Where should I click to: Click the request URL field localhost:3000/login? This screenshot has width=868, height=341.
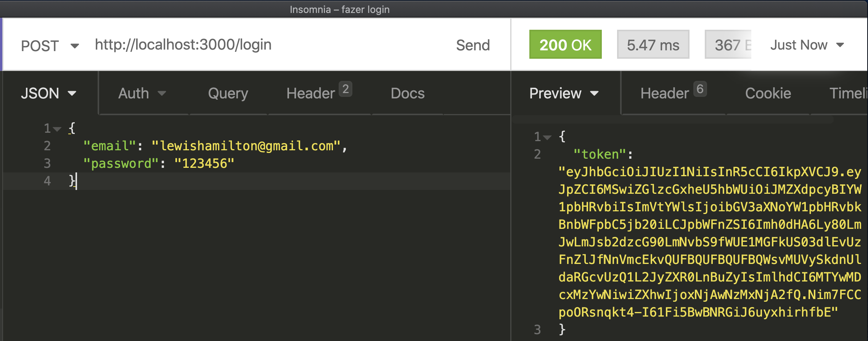coord(183,45)
